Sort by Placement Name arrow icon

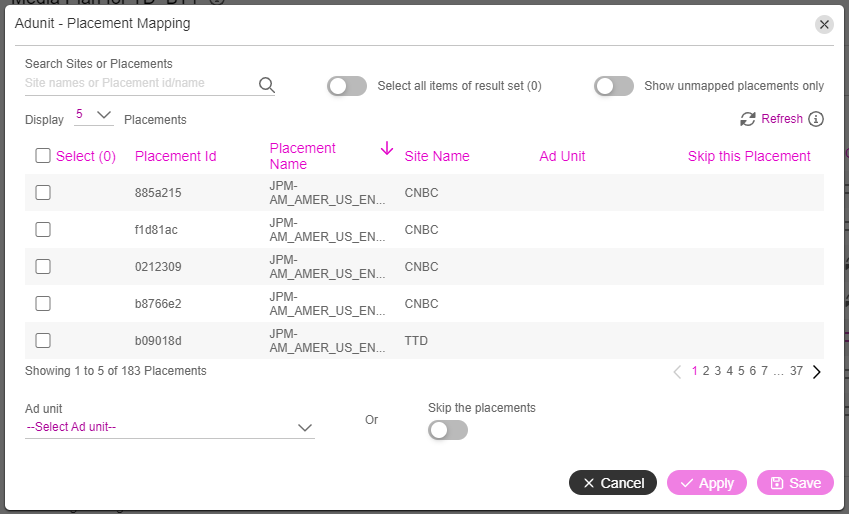387,148
